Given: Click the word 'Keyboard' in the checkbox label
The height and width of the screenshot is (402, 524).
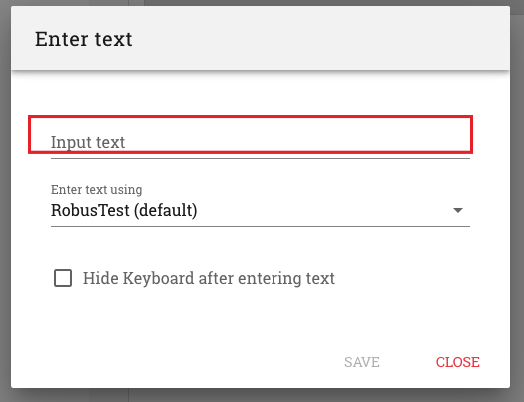Looking at the screenshot, I should [158, 278].
